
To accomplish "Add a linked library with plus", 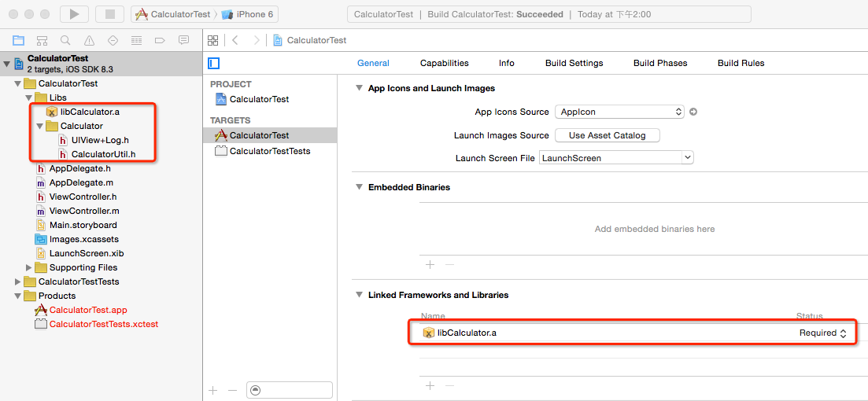I will (430, 385).
